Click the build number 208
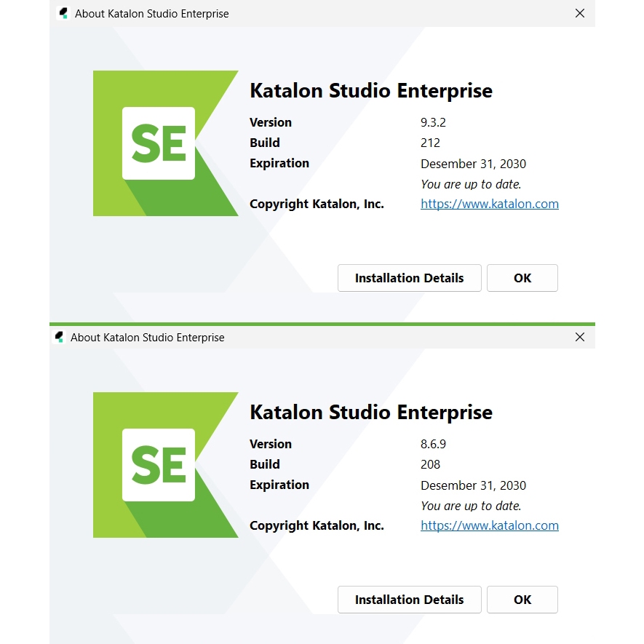 point(430,464)
